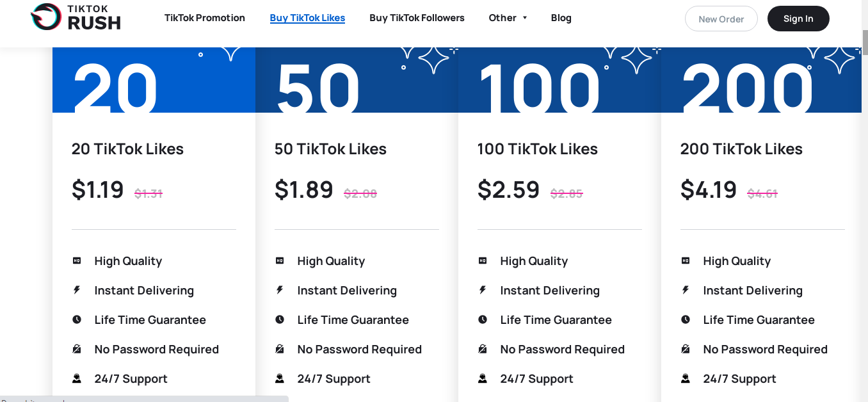Select the 50 TikTok Likes package title

tap(330, 149)
